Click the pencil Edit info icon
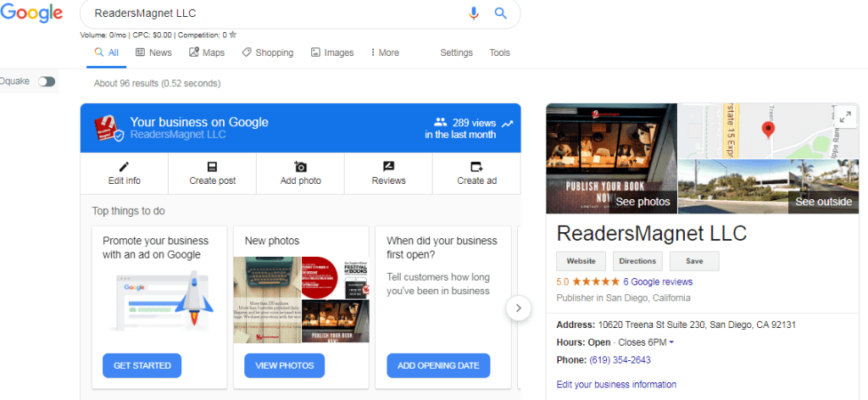 pos(124,167)
